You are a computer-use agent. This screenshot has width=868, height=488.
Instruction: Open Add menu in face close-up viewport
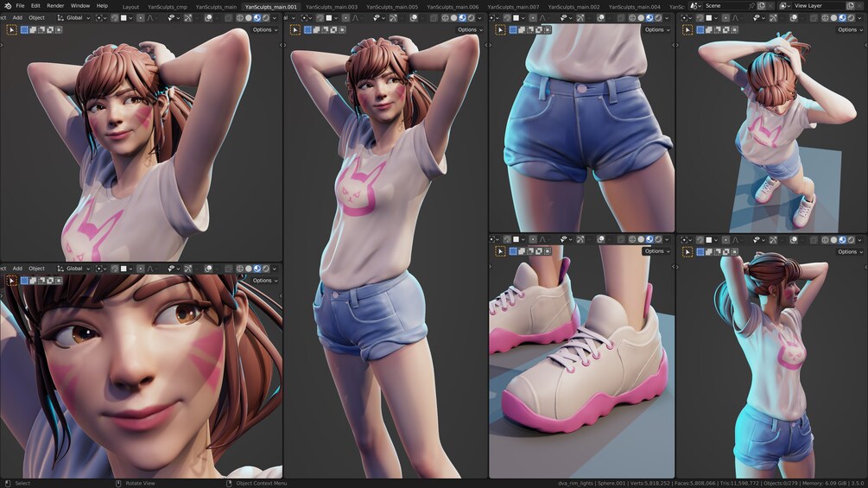[18, 269]
